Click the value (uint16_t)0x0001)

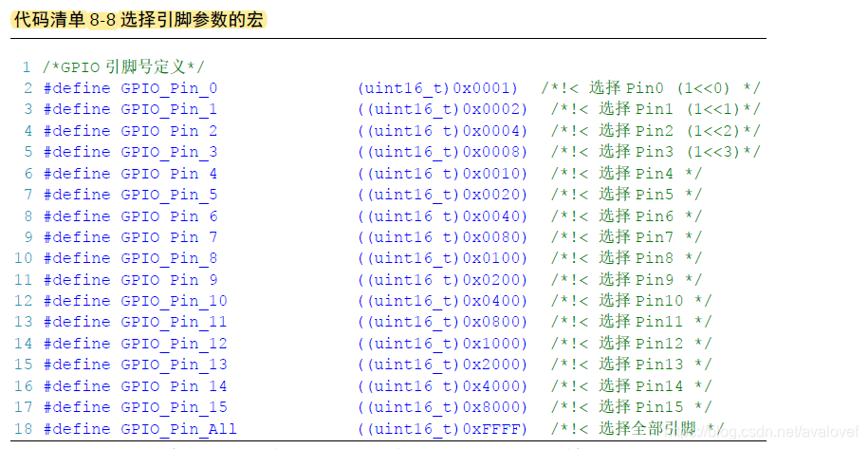(438, 88)
